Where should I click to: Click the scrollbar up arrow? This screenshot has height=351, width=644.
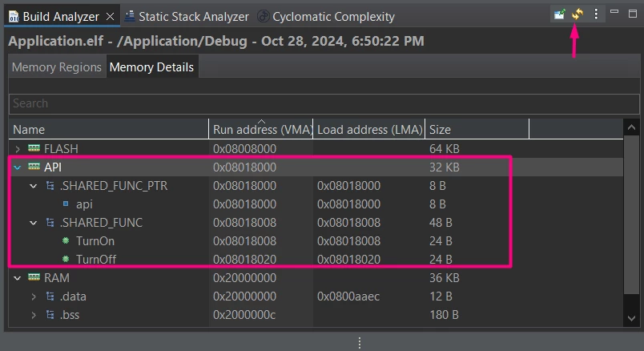(x=631, y=128)
